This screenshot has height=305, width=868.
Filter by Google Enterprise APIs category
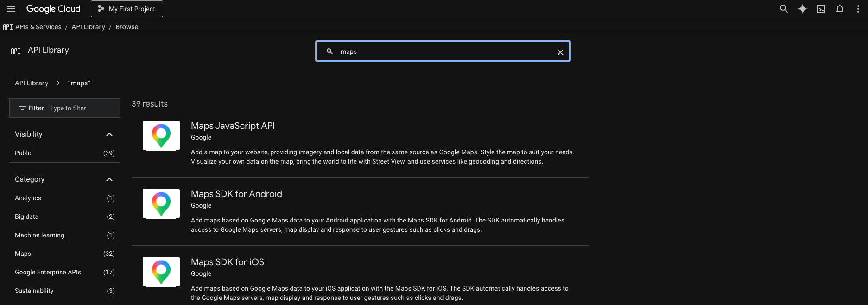(65, 272)
